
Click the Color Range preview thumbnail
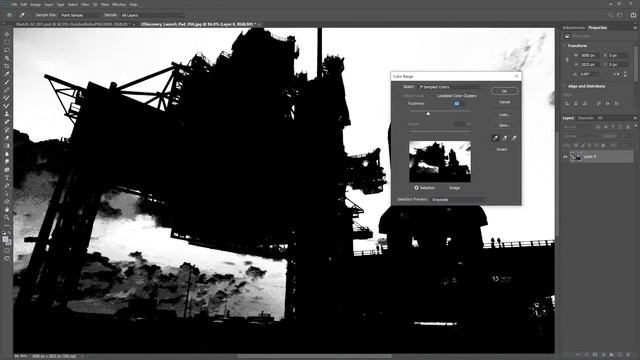click(440, 161)
